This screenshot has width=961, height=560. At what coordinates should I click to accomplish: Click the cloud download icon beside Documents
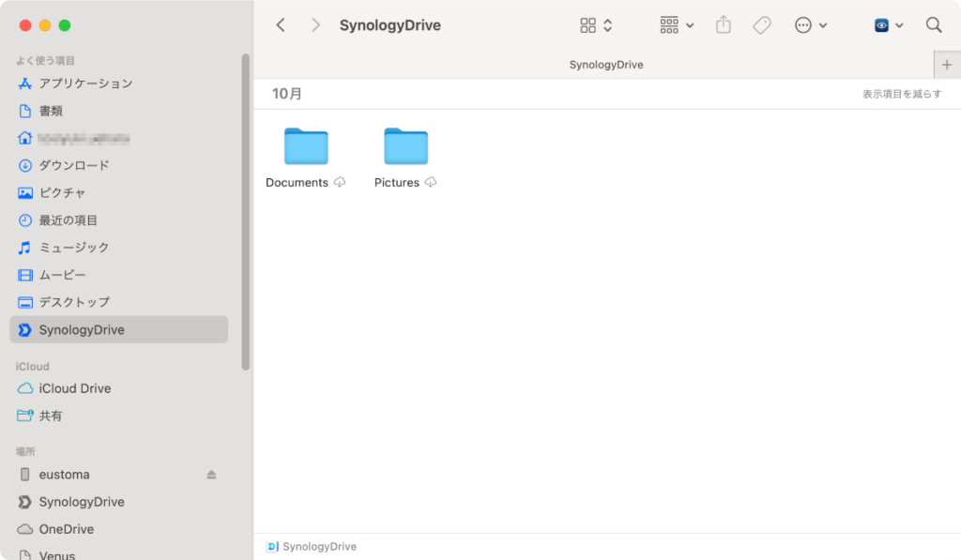coord(340,183)
